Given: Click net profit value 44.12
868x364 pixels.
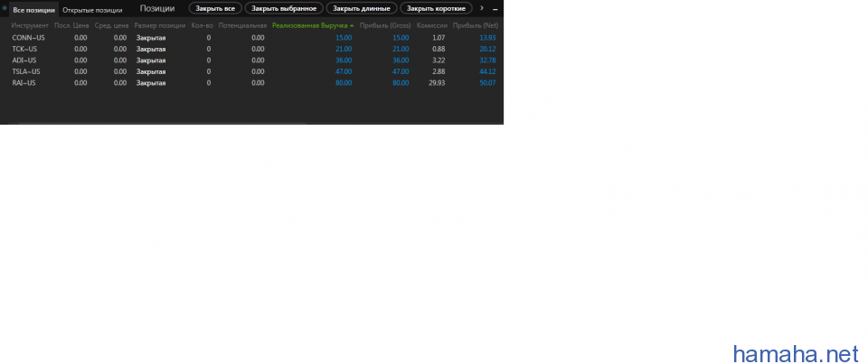Looking at the screenshot, I should click(x=487, y=71).
